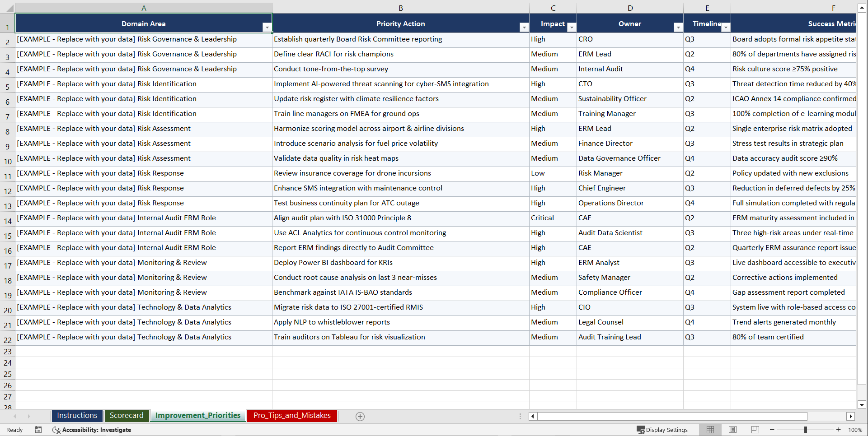Switch to the Instructions sheet tab
The height and width of the screenshot is (436, 868).
click(77, 415)
